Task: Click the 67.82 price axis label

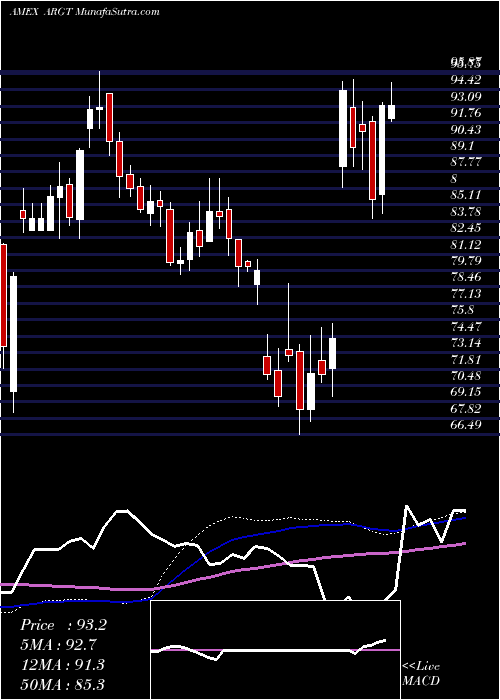Action: (466, 408)
